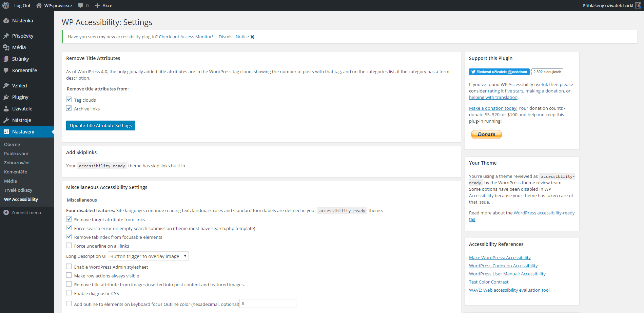The width and height of the screenshot is (644, 313).
Task: Open the rating it five stars link
Action: click(505, 91)
